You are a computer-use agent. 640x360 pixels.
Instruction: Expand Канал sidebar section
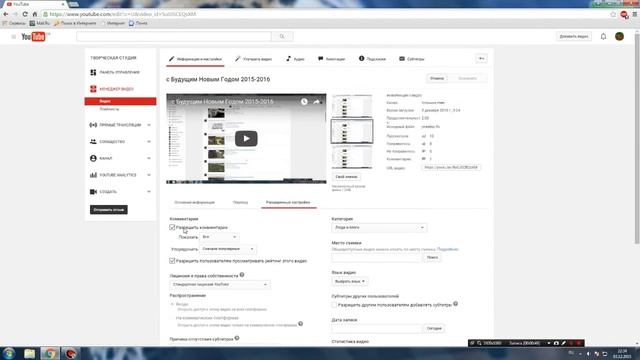pyautogui.click(x=149, y=158)
